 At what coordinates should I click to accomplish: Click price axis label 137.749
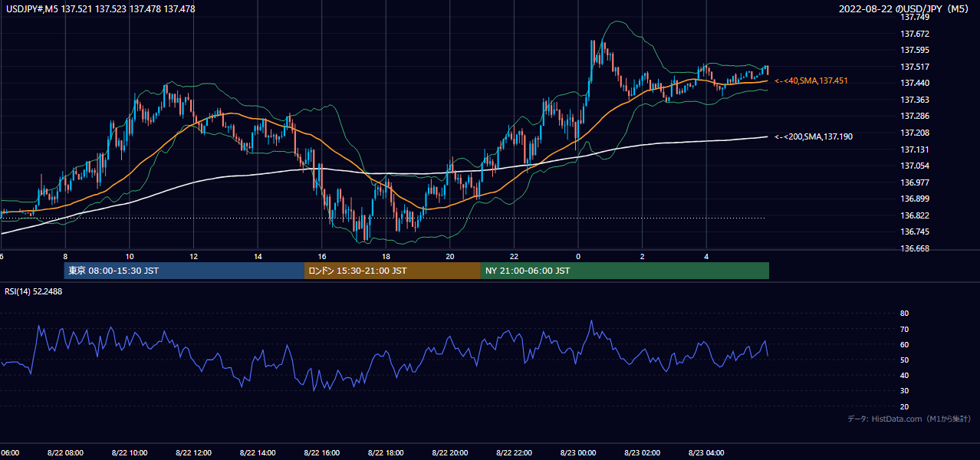click(914, 17)
